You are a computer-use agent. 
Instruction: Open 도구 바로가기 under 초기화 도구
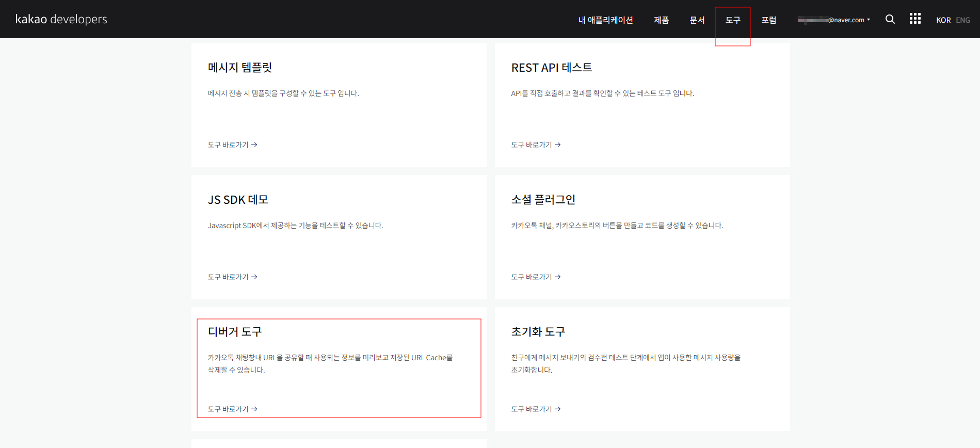pyautogui.click(x=536, y=409)
